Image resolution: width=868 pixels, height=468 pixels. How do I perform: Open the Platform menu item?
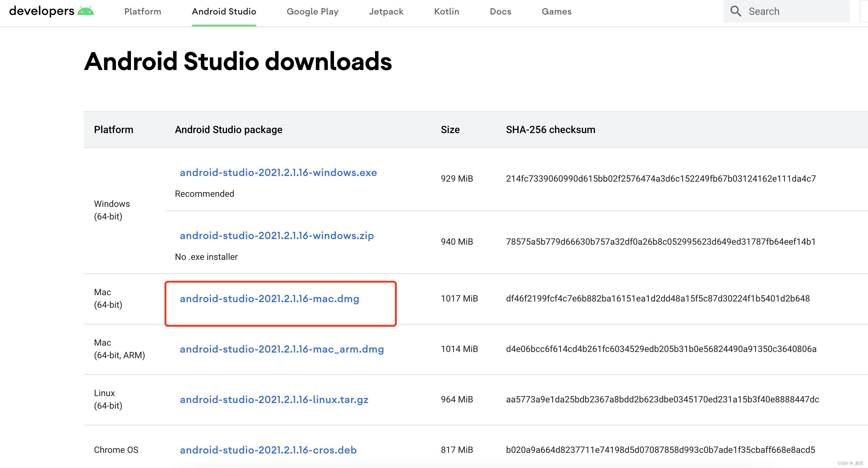click(142, 11)
